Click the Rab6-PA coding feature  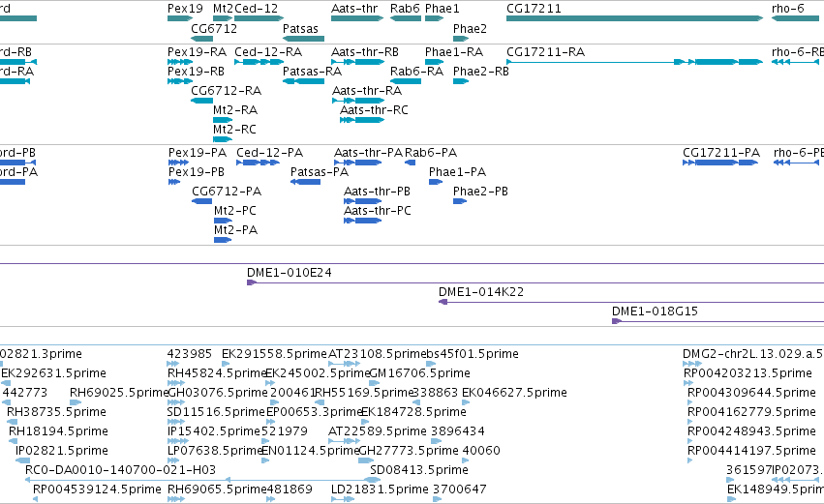point(411,163)
